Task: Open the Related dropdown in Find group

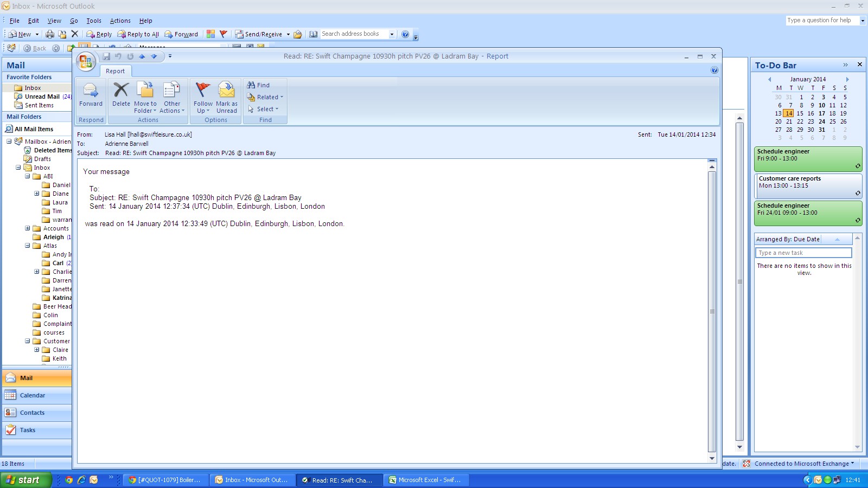Action: pos(265,97)
